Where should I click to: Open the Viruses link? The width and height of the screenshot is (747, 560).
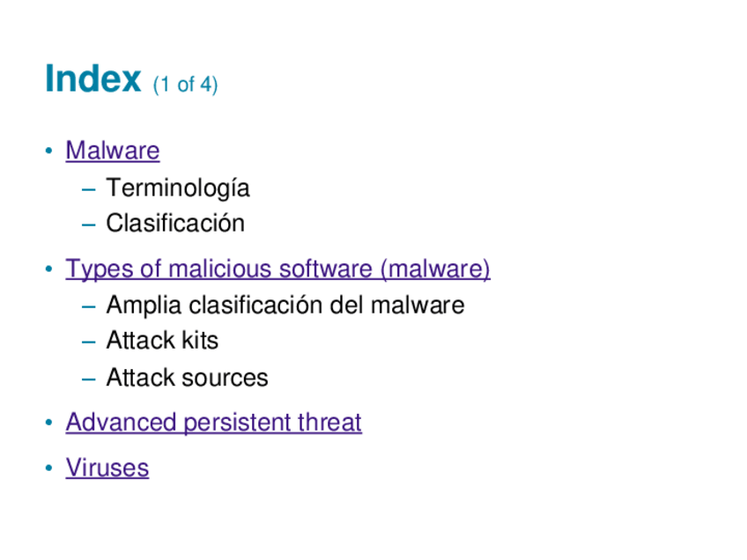(107, 468)
